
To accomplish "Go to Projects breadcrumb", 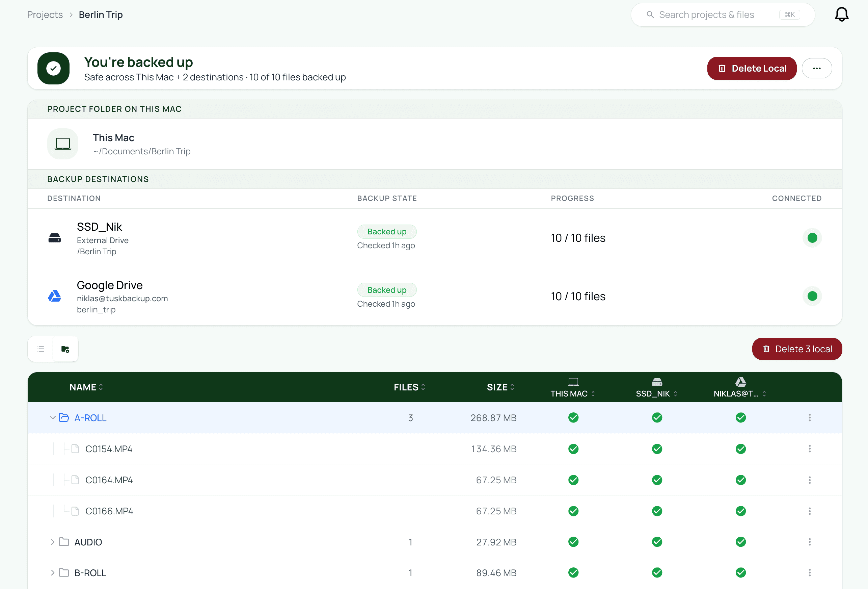I will [x=45, y=15].
